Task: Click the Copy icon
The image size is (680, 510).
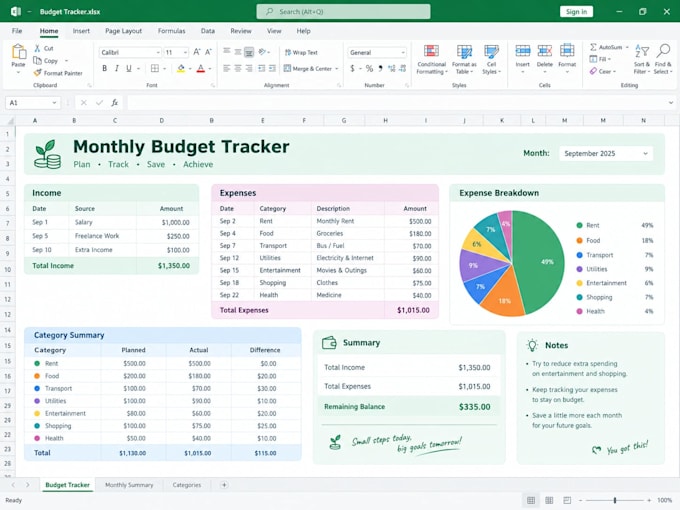Action: (38, 60)
